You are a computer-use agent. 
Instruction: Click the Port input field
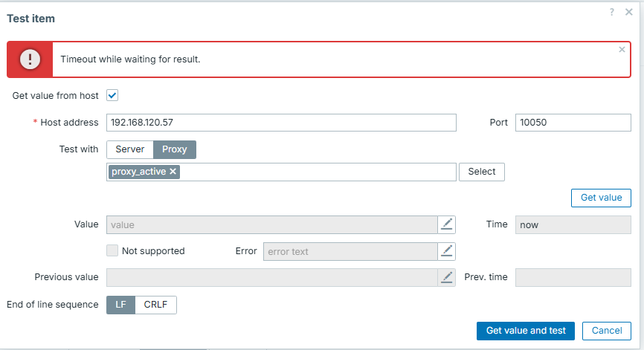coord(573,123)
